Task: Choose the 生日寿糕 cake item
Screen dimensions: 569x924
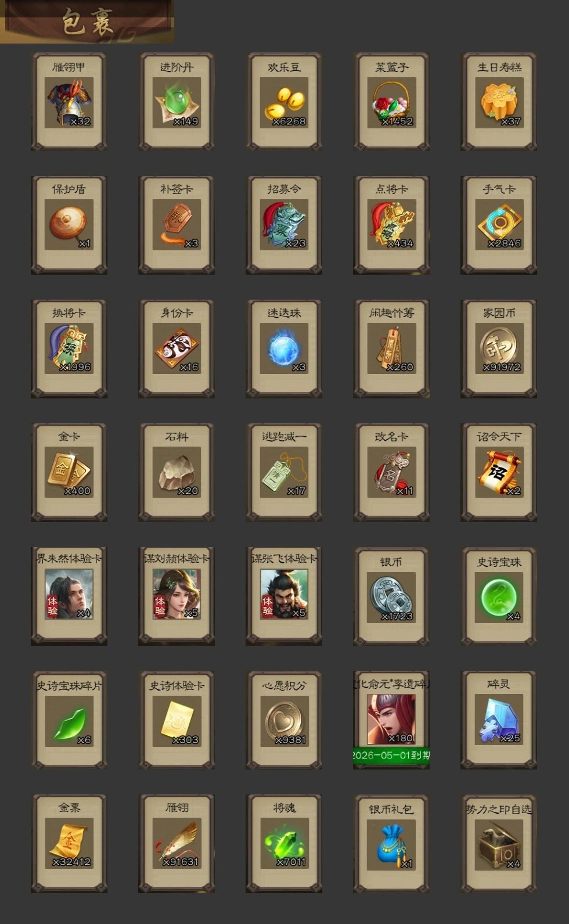Action: [x=499, y=102]
